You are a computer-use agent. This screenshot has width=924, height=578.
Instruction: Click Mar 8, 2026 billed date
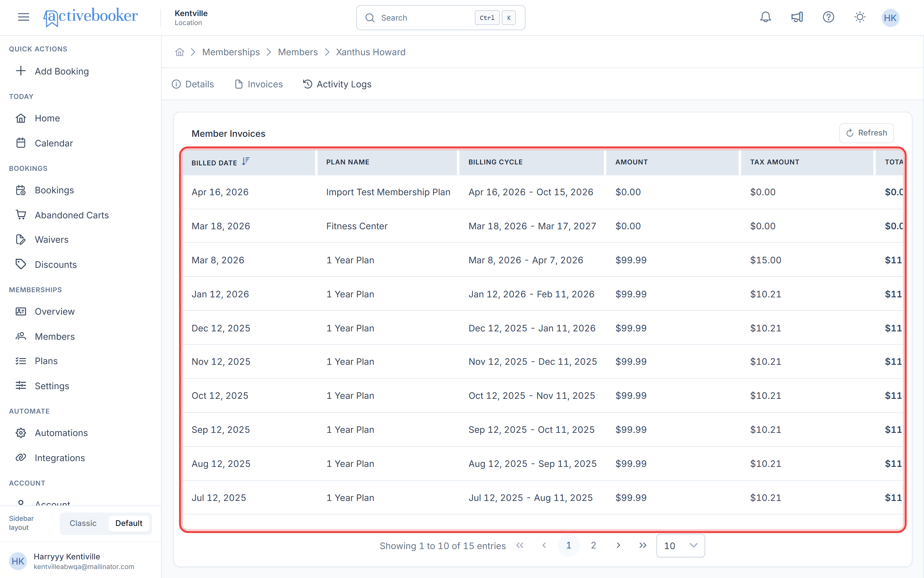218,260
